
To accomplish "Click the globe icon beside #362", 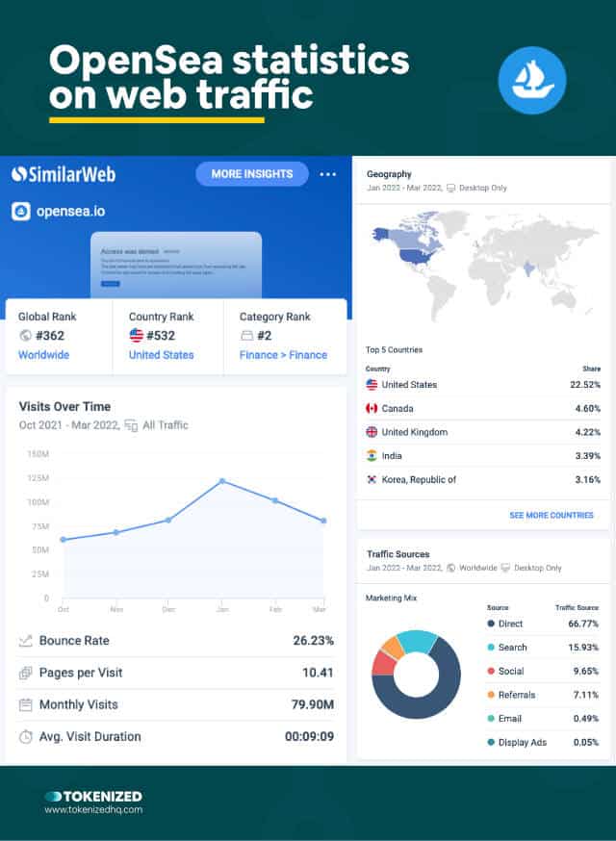I will tap(25, 336).
